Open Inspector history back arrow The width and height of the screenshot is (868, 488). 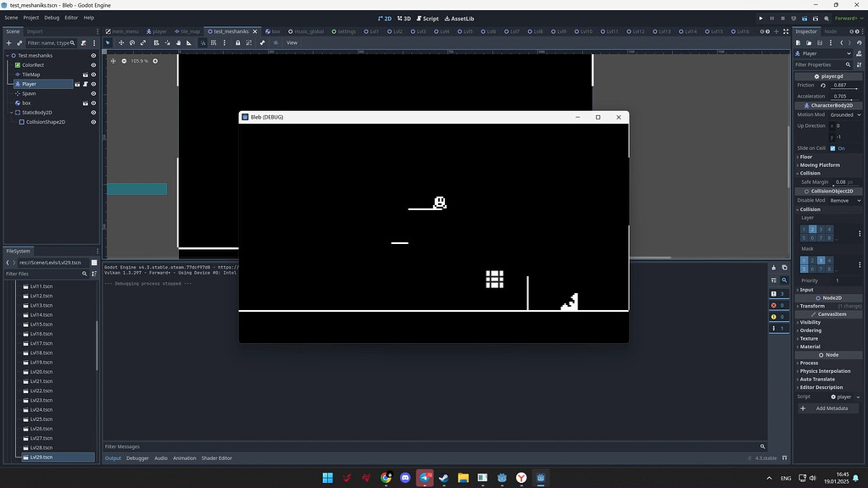tap(842, 42)
